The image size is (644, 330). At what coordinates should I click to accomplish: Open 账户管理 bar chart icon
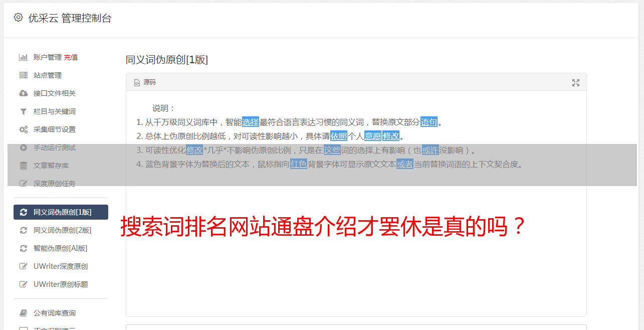point(23,57)
